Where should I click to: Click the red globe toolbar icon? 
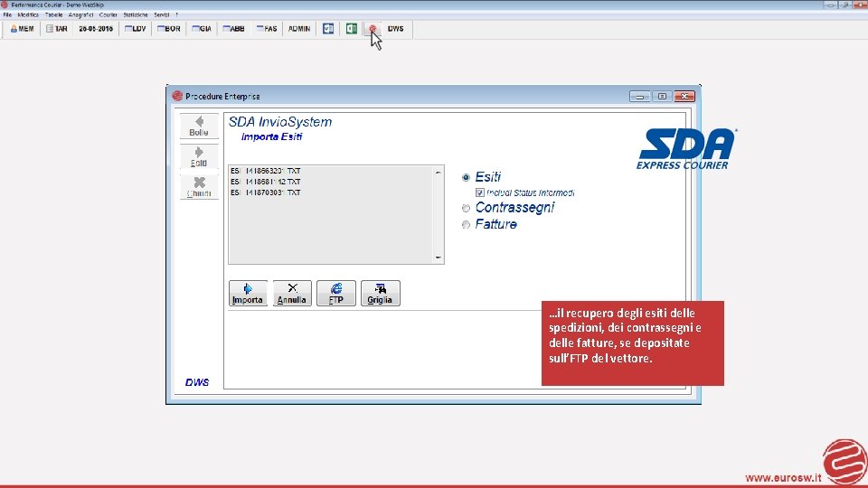(373, 29)
